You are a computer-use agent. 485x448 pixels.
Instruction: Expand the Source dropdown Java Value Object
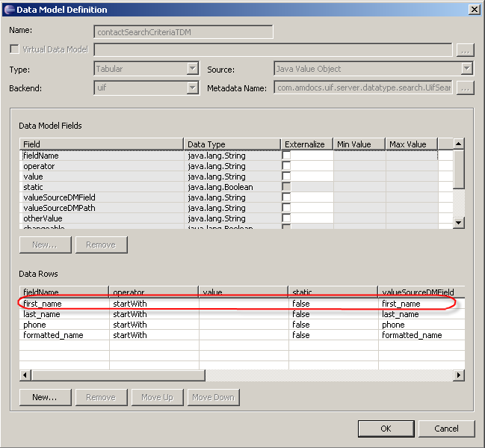click(466, 69)
